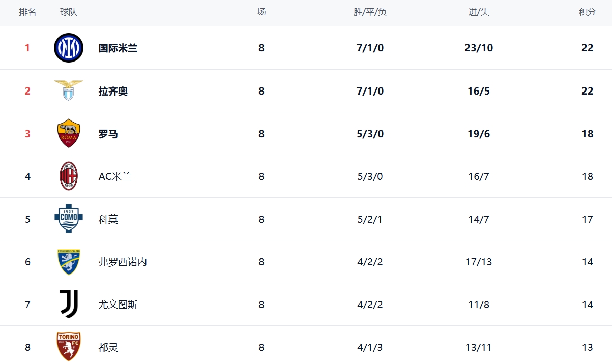This screenshot has height=364, width=612.
Task: Click the 弗罗西诺内 team name
Action: click(123, 262)
